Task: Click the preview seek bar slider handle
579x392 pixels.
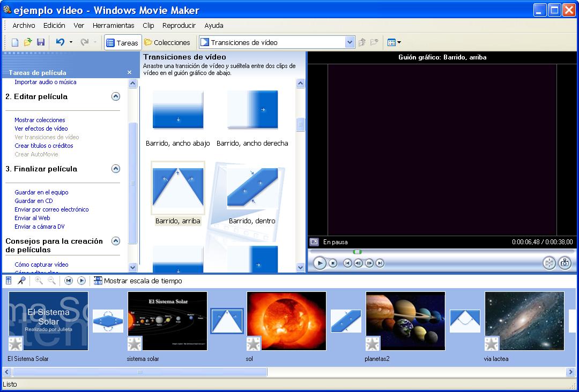Action: click(x=357, y=252)
